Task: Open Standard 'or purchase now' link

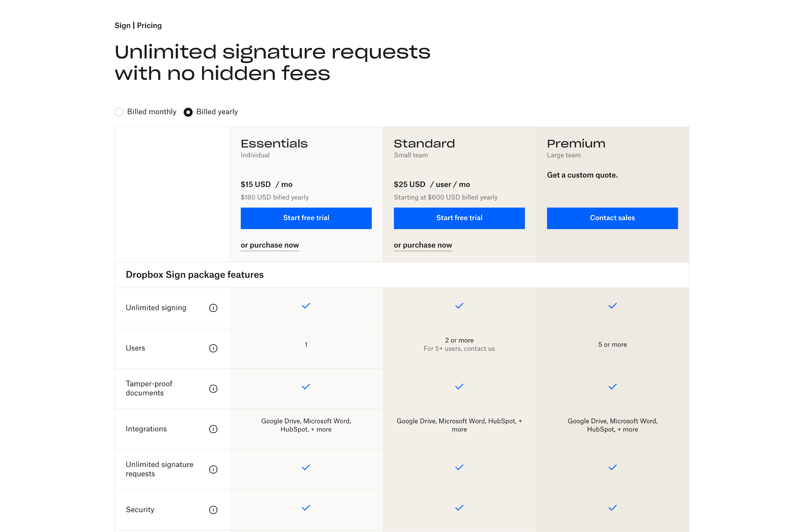Action: pos(423,245)
